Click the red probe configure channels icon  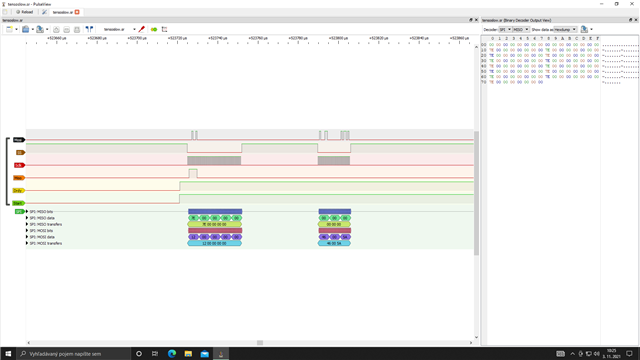point(142,29)
